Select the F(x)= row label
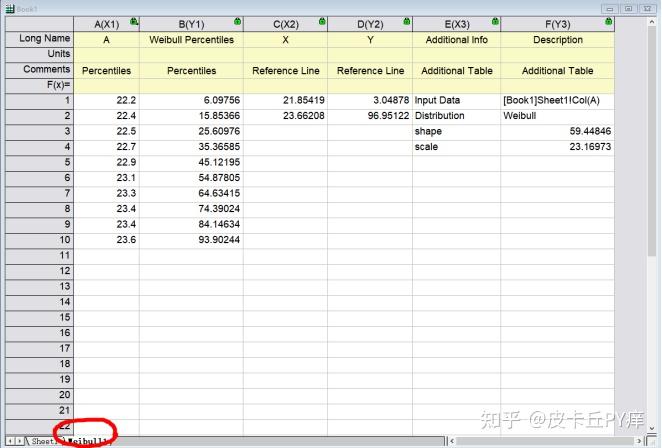 click(x=39, y=85)
